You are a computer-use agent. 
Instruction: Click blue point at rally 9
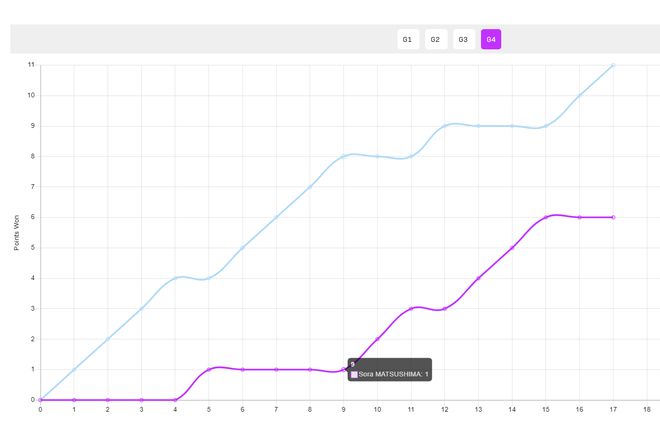(x=343, y=157)
